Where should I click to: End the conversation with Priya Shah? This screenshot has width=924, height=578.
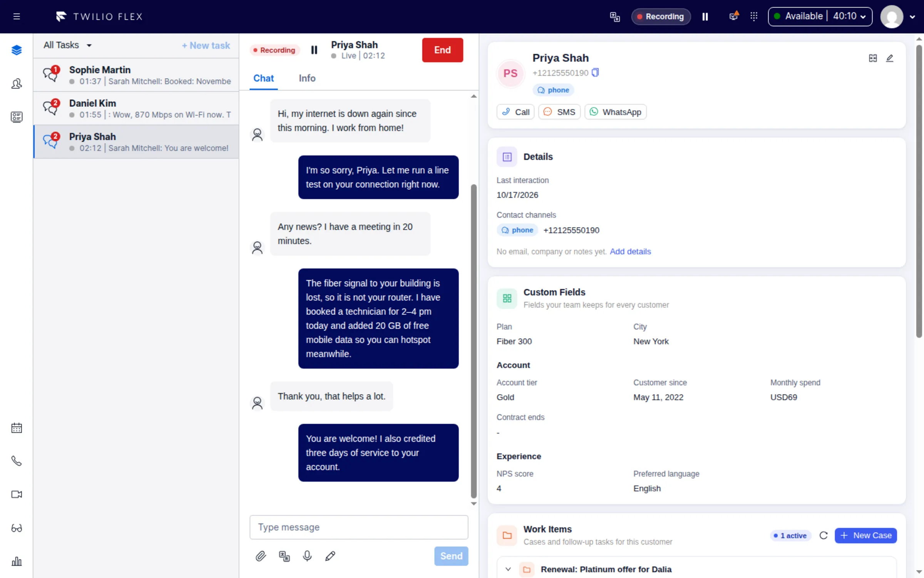[x=443, y=50]
